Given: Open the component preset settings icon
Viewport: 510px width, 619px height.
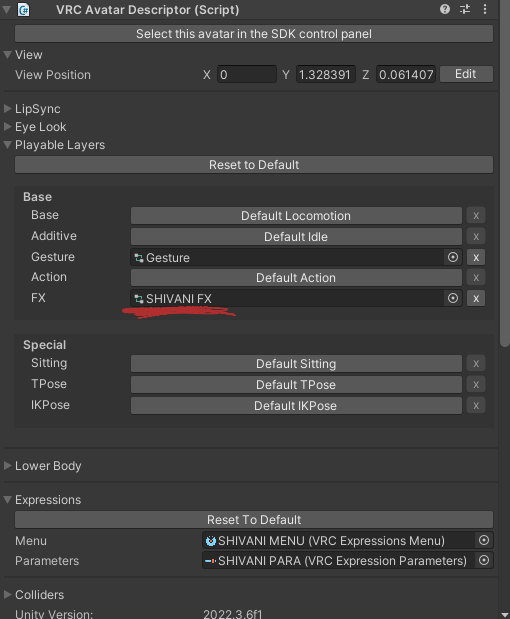Looking at the screenshot, I should pyautogui.click(x=465, y=9).
